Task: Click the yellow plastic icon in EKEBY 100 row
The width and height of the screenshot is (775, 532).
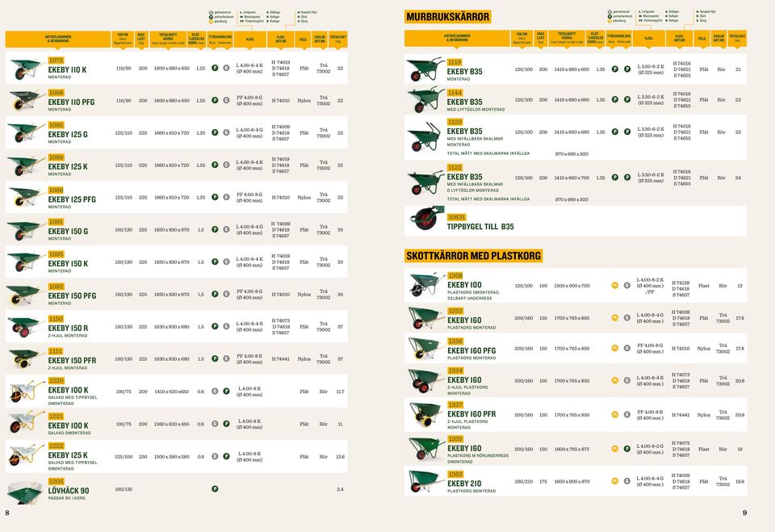Action: [615, 285]
